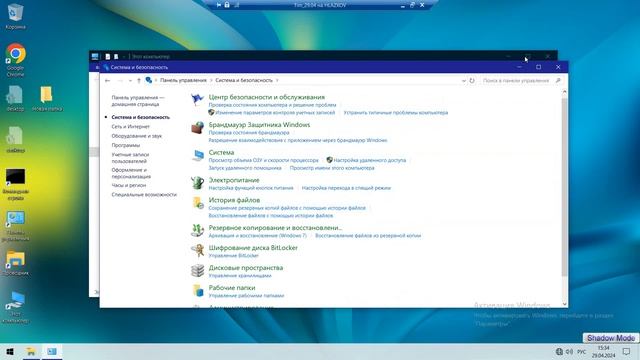640x360 pixels.
Task: Click the taskbar clock showing 29.04.2024
Action: tap(603, 352)
